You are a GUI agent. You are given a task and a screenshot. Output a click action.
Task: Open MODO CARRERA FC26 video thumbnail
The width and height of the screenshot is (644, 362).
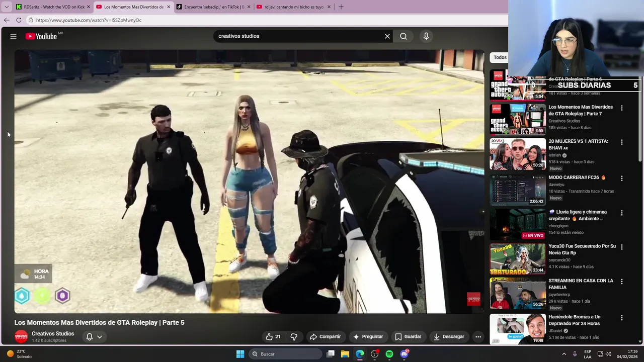[x=518, y=190]
